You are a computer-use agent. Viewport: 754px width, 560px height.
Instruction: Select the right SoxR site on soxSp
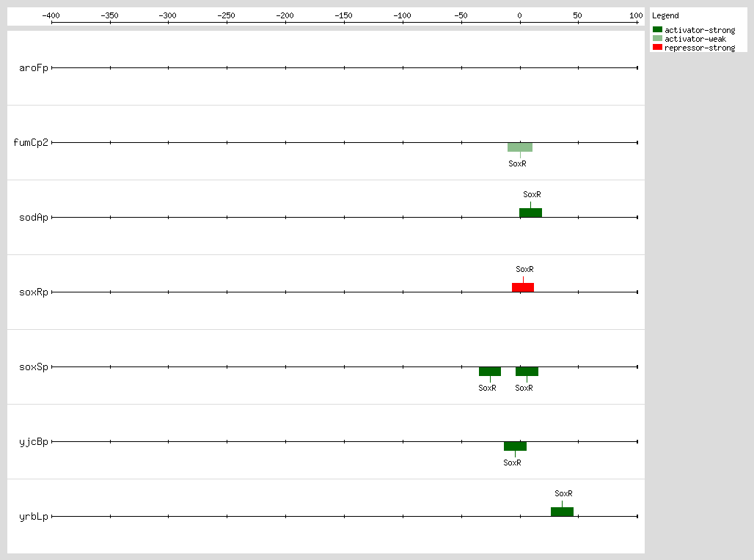(x=527, y=372)
